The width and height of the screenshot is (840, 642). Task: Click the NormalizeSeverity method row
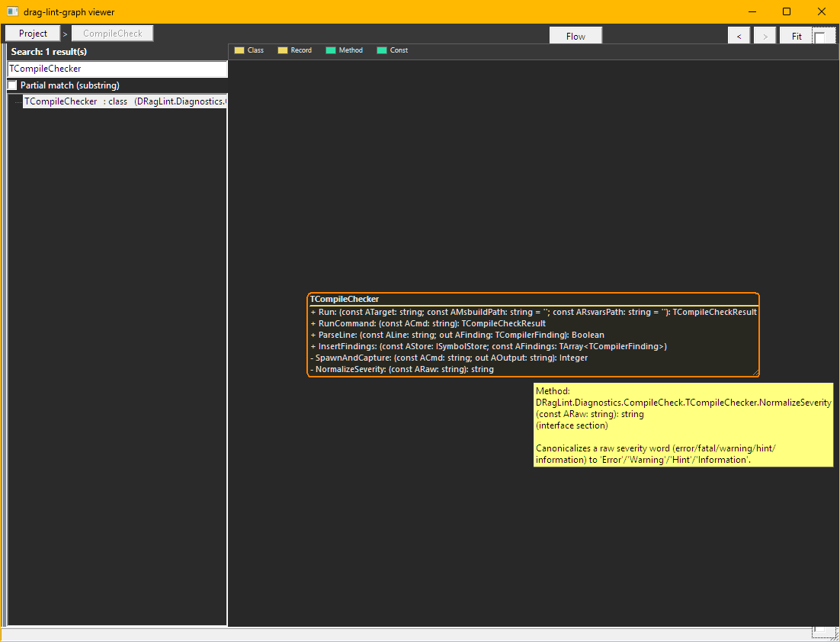[x=534, y=369]
